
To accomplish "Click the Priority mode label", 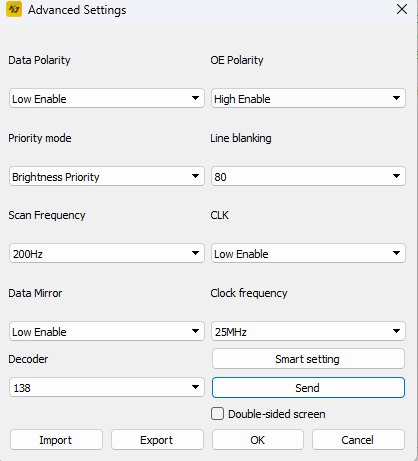I will pyautogui.click(x=40, y=138).
